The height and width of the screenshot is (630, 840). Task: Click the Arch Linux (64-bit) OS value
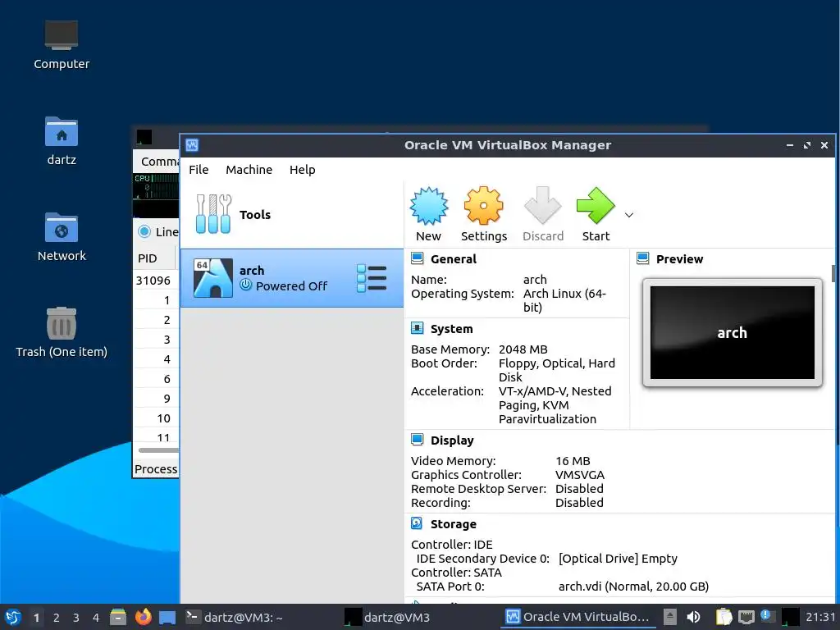564,300
